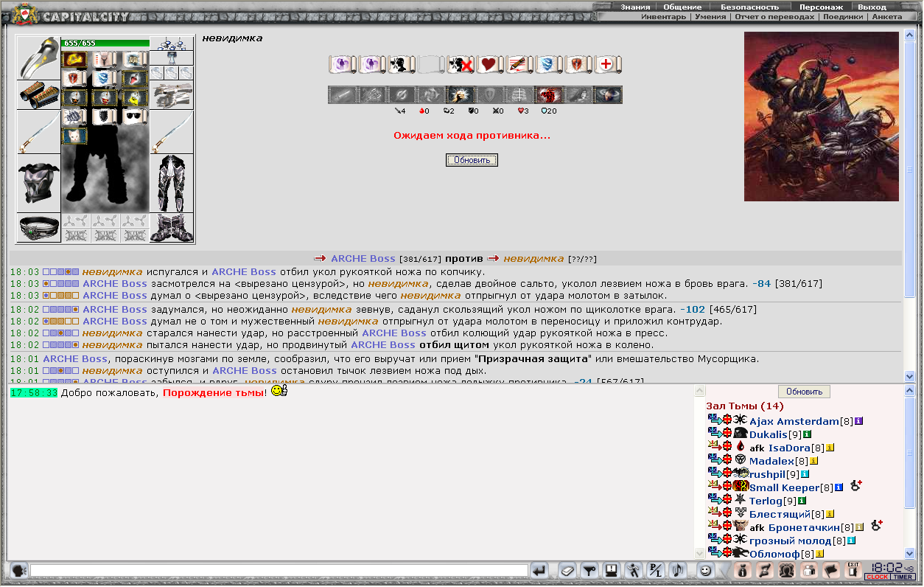Select player Madalex in the list
Screen dimensions: 924x587
[x=771, y=461]
